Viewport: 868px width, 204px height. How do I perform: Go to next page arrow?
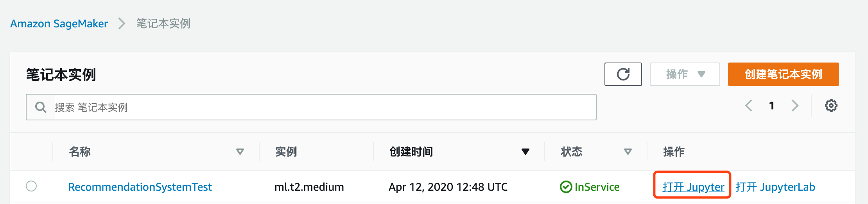(795, 106)
